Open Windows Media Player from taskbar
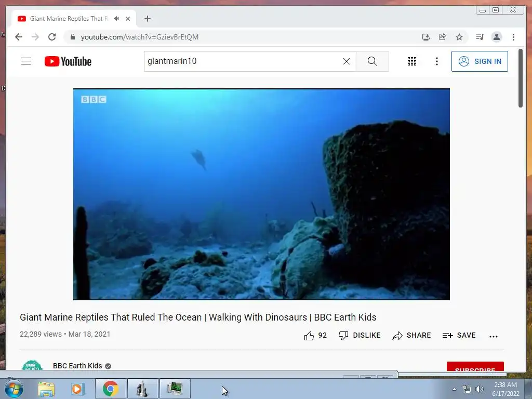 [x=77, y=389]
